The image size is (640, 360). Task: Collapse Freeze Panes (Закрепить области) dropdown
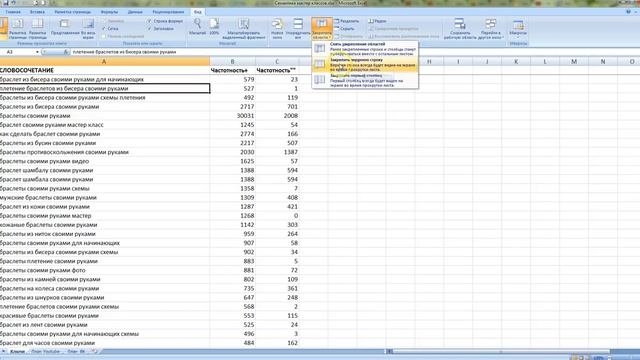[x=322, y=29]
